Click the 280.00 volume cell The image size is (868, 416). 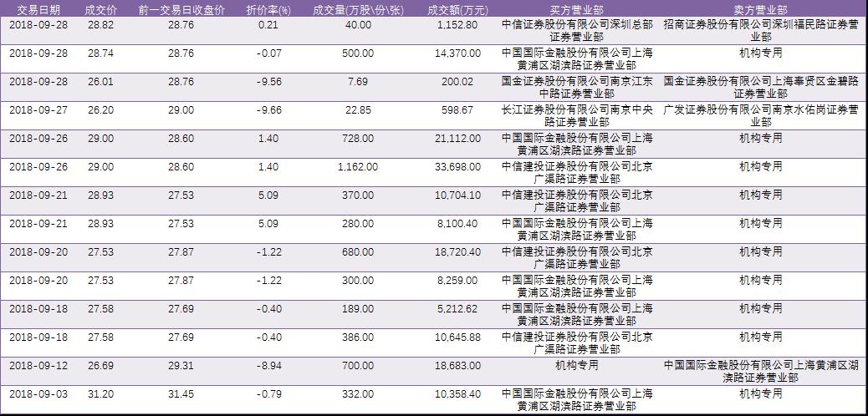358,223
